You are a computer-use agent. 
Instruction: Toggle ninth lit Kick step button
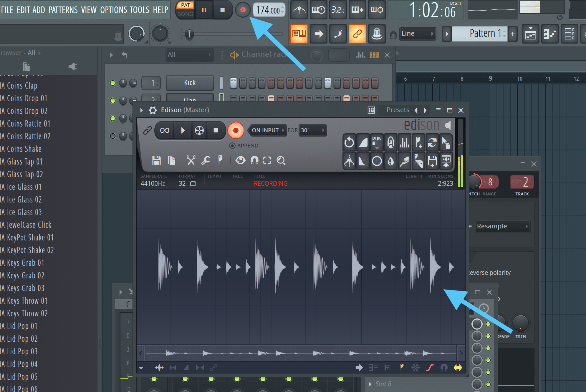tap(327, 83)
